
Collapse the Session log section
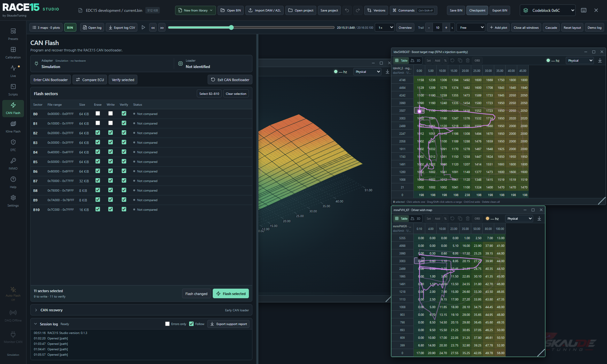35,324
